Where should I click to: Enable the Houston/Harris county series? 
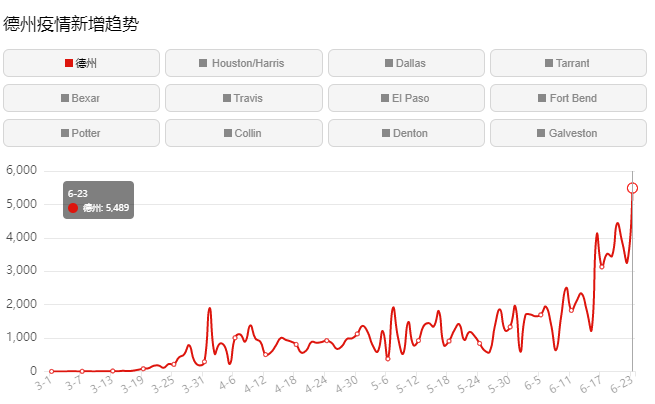244,63
